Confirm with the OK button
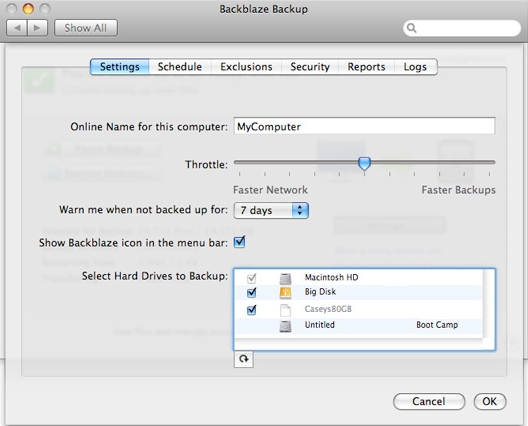Screen dimensions: 528x426 click(490, 401)
